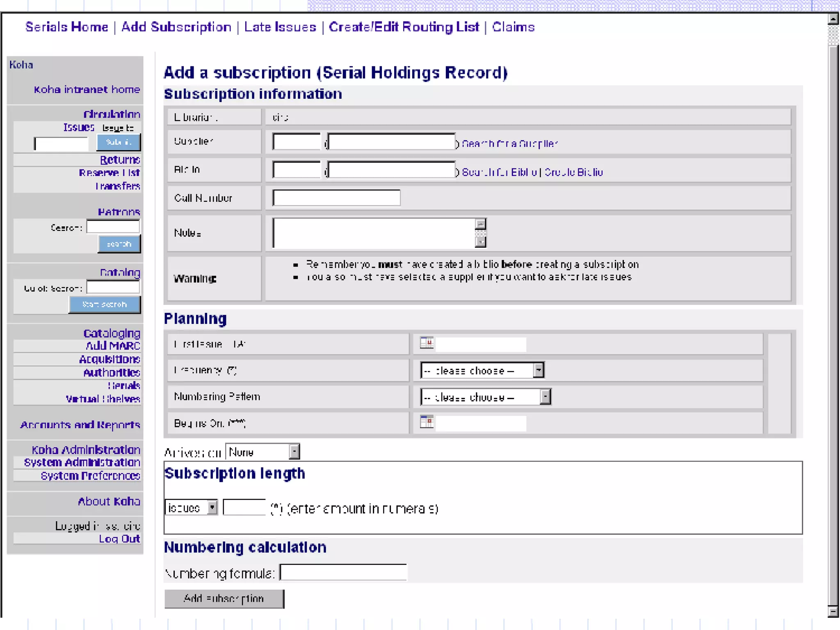Open the subscription length issues dropdown
This screenshot has width=840, height=630.
[x=212, y=508]
